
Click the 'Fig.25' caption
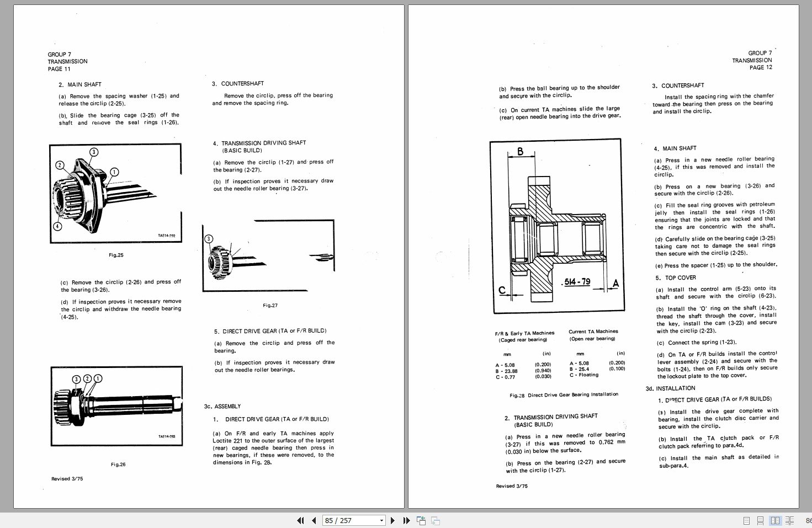(116, 255)
